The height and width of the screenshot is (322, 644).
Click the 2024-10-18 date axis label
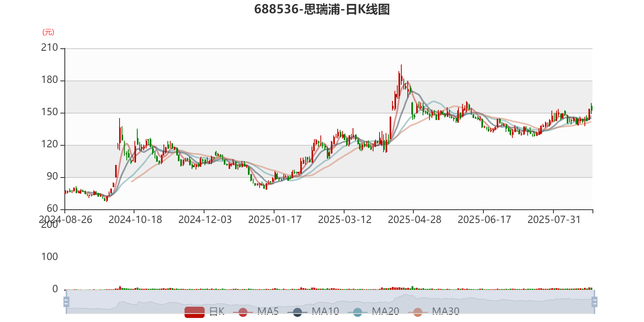coord(135,220)
